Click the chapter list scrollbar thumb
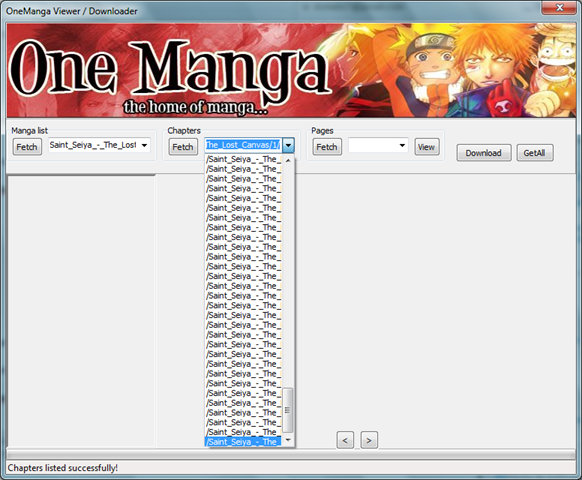 click(288, 410)
